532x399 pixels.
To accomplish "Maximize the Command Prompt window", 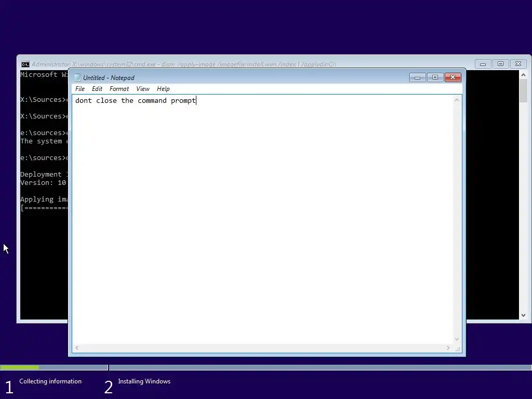I will [500, 64].
